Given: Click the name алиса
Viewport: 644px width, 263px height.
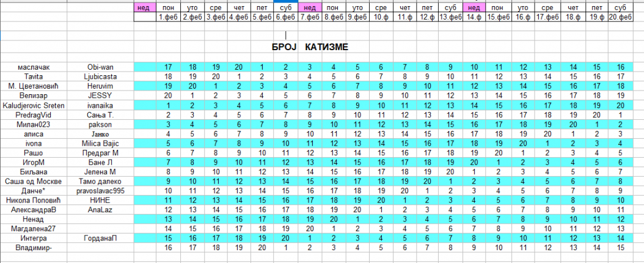Looking at the screenshot, I should (34, 133).
